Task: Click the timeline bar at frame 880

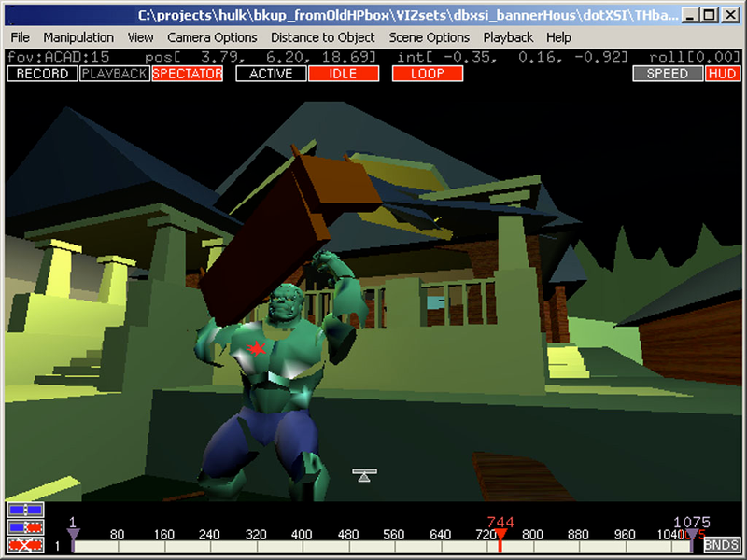Action: tap(579, 546)
